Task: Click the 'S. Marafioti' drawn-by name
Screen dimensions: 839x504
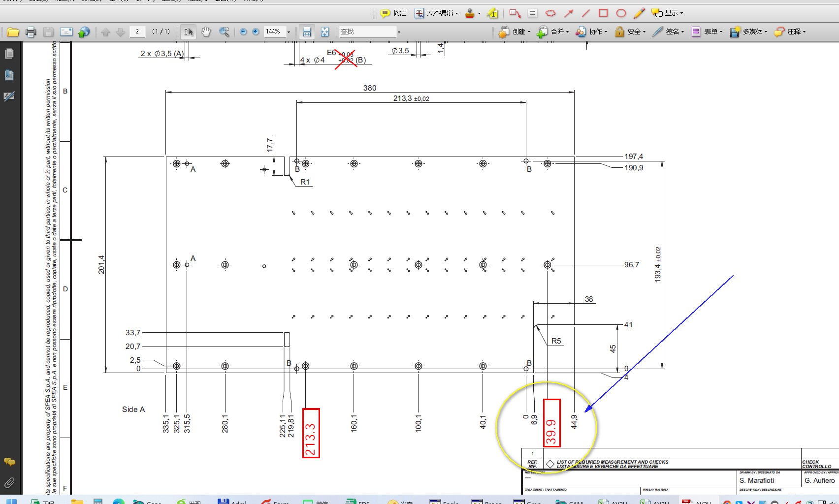Action: [756, 480]
